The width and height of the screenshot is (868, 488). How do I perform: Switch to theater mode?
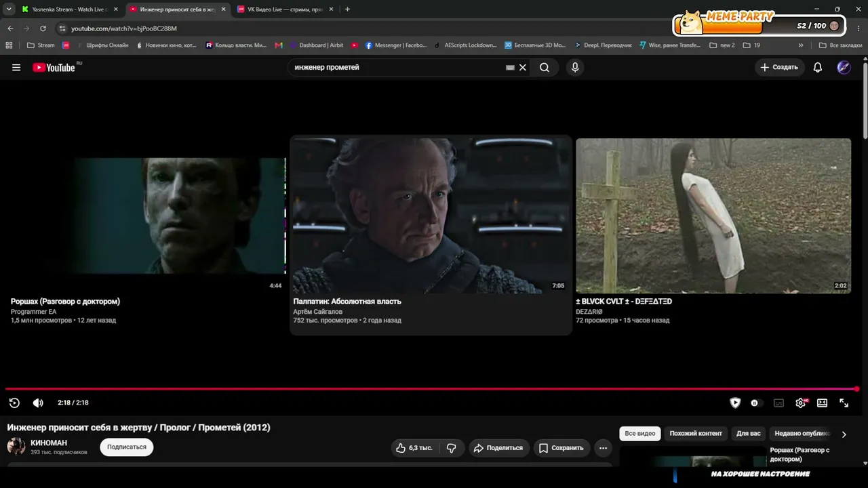[822, 403]
